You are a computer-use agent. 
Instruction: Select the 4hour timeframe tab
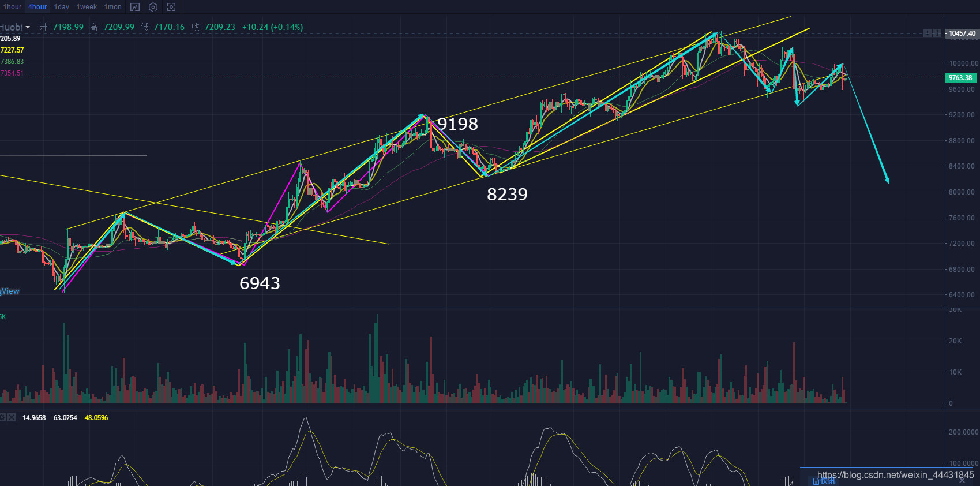[37, 7]
